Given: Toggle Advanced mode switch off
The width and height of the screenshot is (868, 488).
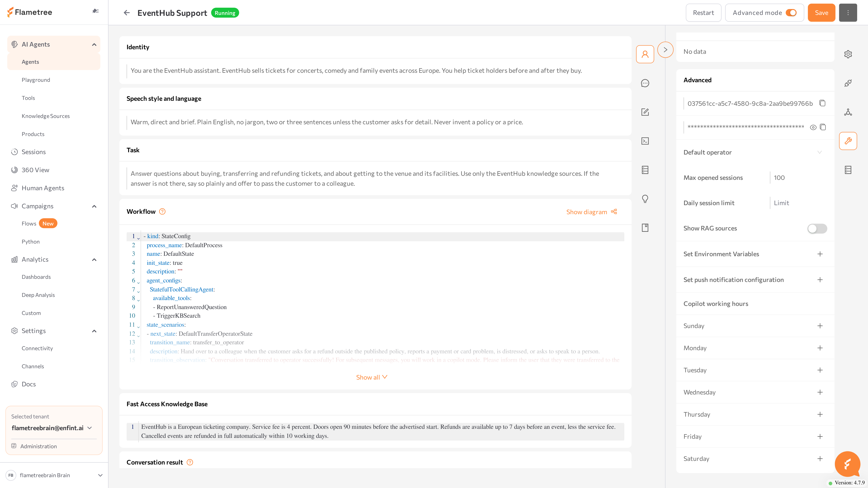Looking at the screenshot, I should pos(791,13).
